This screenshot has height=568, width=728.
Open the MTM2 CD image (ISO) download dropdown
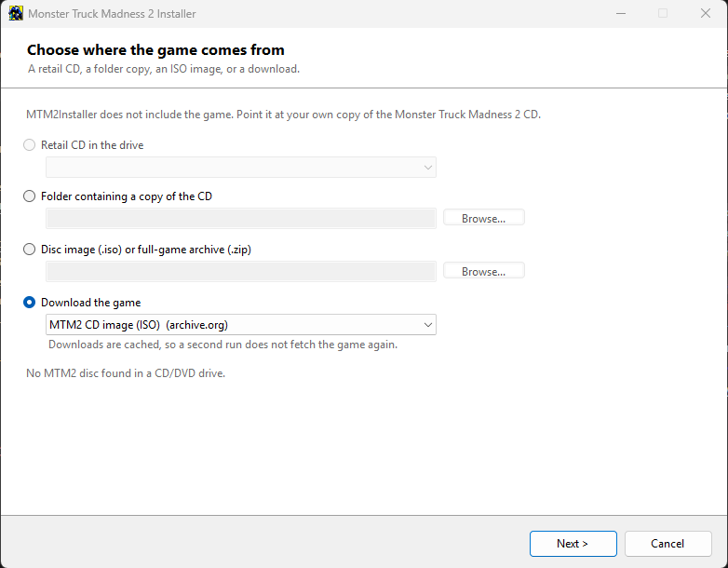tap(241, 325)
